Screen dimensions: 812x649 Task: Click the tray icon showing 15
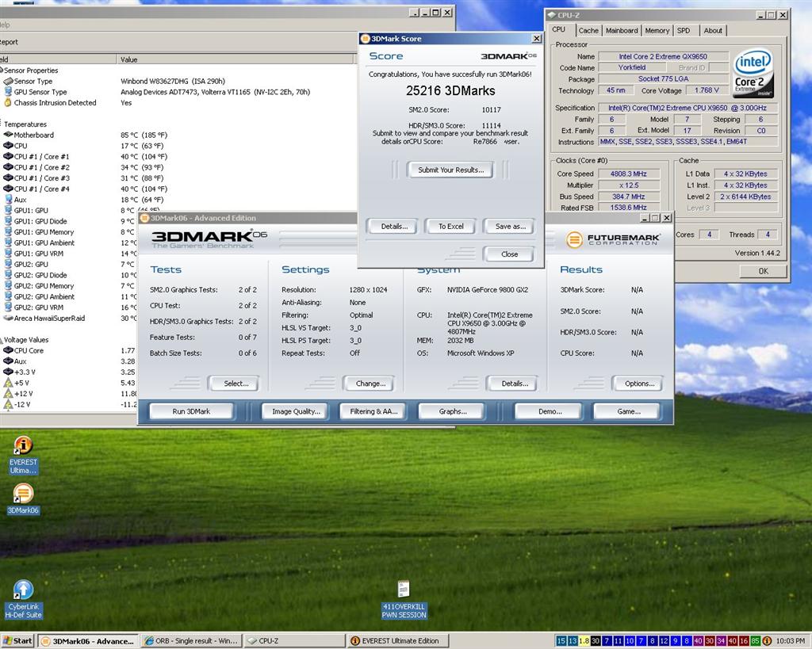pyautogui.click(x=561, y=641)
